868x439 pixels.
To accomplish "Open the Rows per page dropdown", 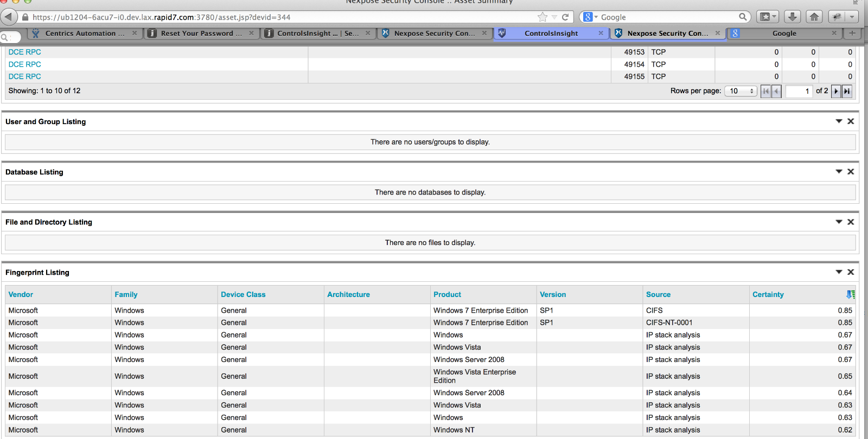I will point(741,91).
